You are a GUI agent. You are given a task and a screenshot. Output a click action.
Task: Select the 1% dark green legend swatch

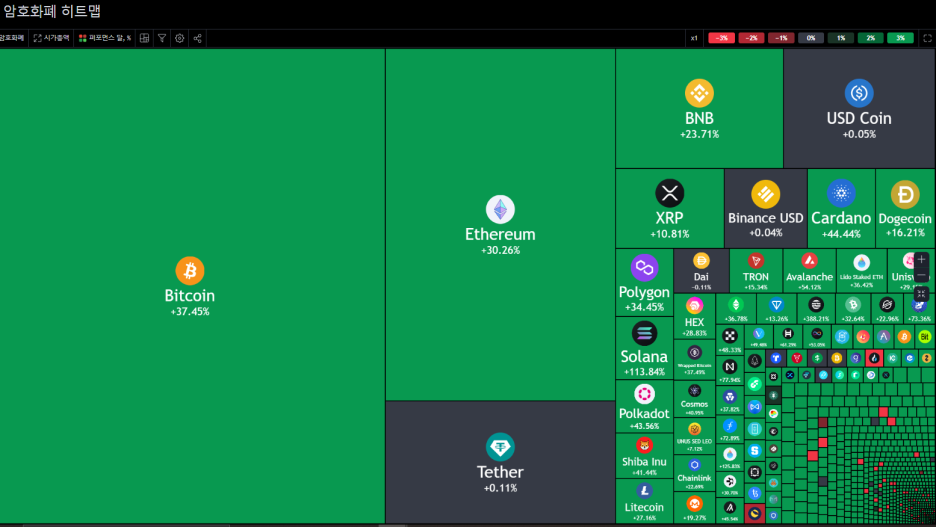[840, 38]
